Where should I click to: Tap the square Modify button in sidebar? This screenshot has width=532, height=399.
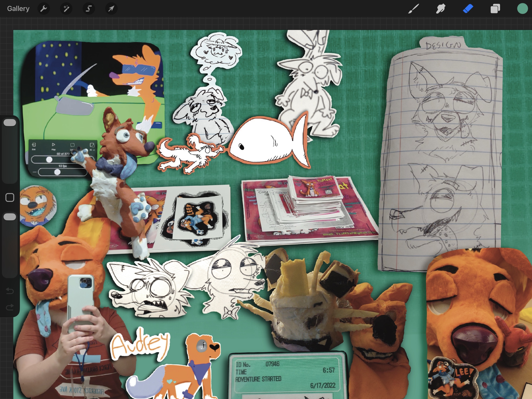pos(10,198)
